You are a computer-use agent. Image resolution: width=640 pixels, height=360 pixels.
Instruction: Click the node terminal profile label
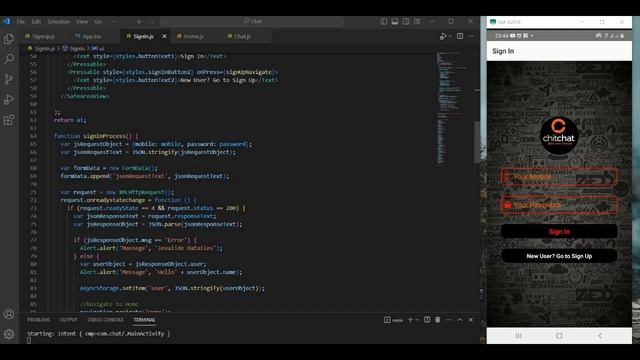point(393,320)
